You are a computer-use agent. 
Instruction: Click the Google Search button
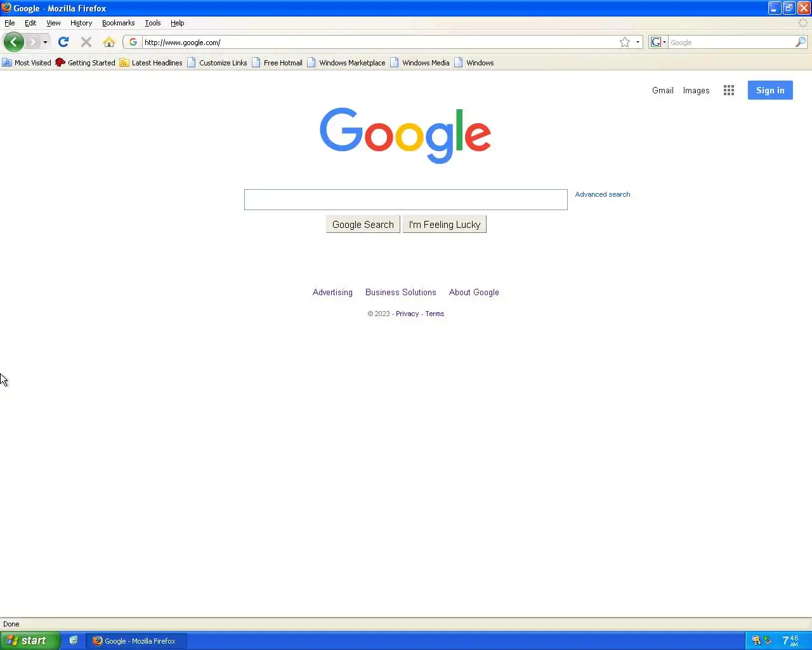click(363, 225)
